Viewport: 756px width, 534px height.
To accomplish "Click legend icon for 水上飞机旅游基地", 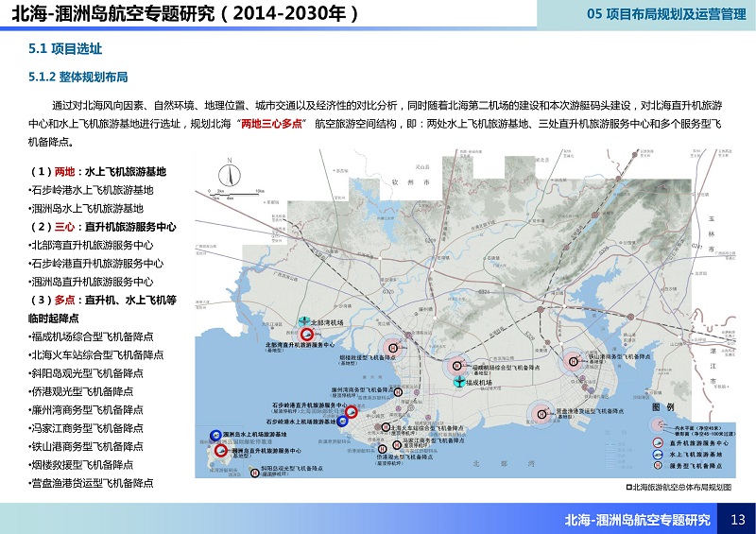I will click(656, 454).
